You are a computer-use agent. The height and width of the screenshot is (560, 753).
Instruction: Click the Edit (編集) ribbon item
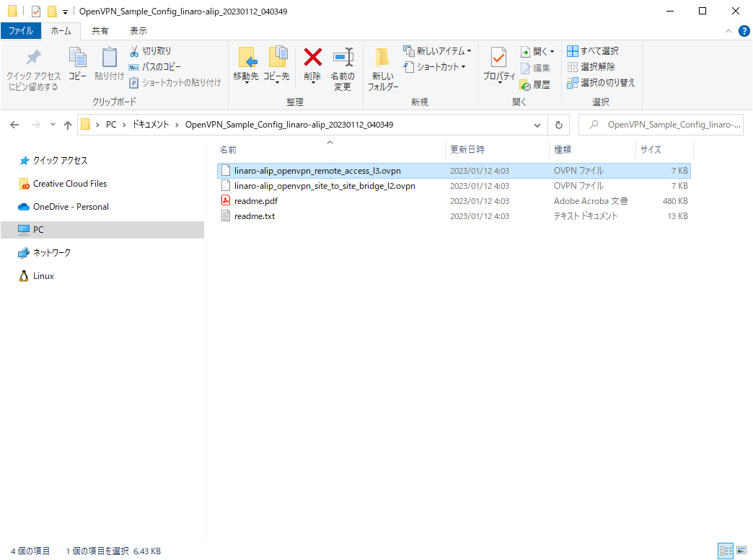(x=535, y=68)
